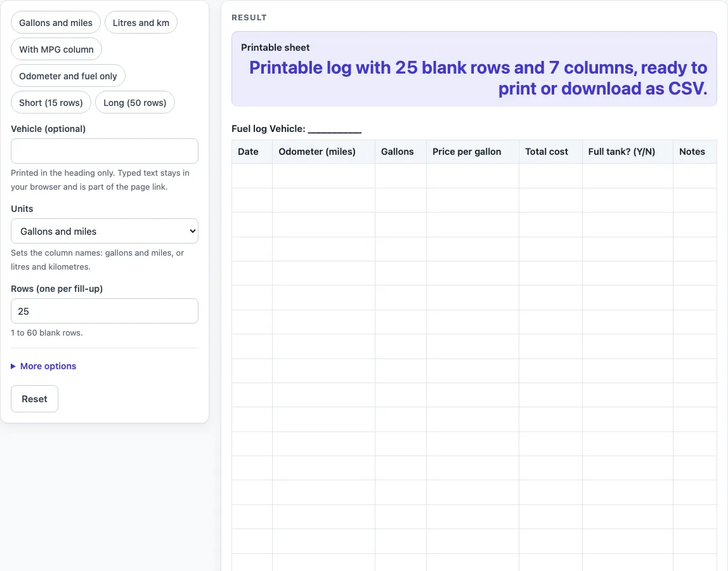Screen dimensions: 728x571
Task: Click the Notes column header
Action: (695, 152)
